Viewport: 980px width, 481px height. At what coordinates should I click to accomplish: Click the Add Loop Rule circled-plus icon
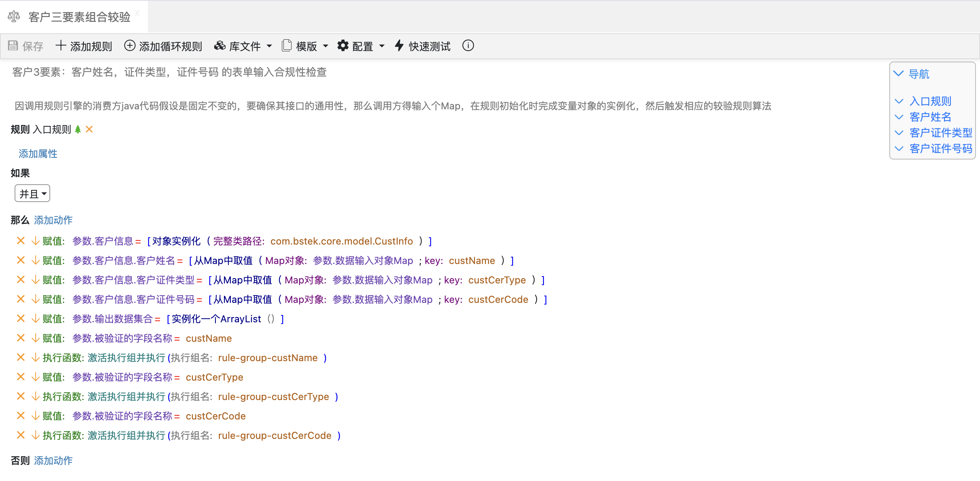130,46
